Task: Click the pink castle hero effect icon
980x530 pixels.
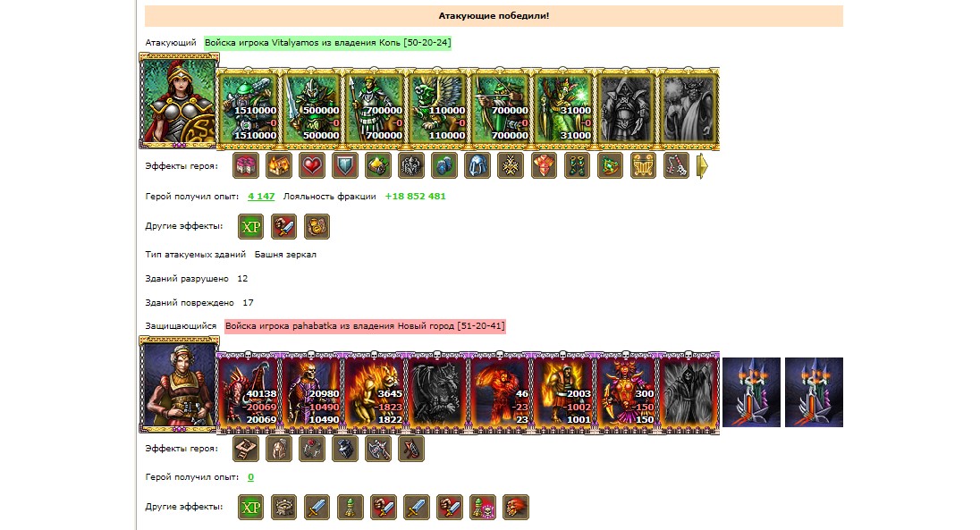Action: pos(246,165)
